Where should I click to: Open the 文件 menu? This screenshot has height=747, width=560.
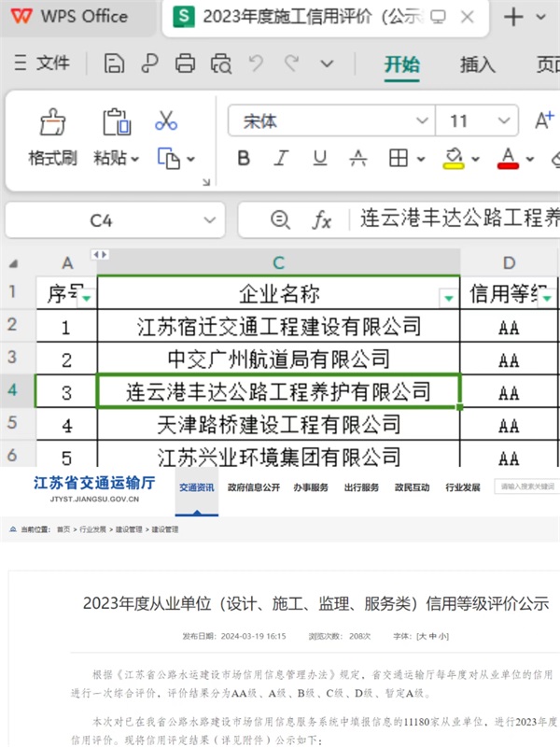43,63
